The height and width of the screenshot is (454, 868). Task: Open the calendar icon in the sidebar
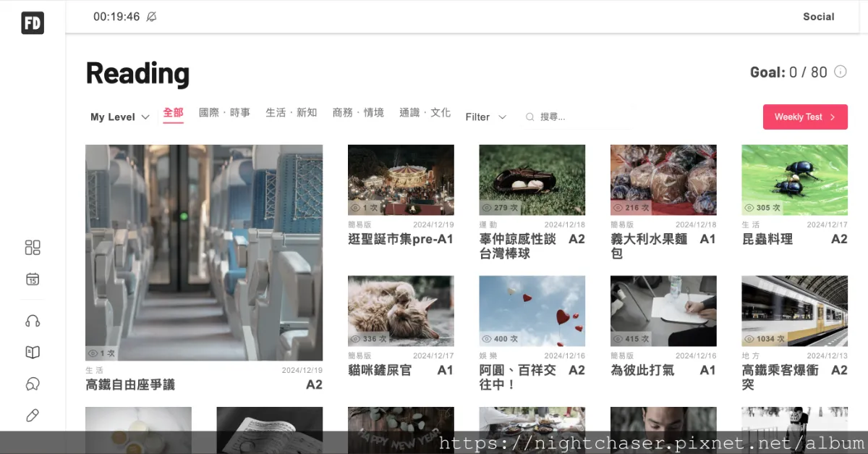click(x=33, y=279)
